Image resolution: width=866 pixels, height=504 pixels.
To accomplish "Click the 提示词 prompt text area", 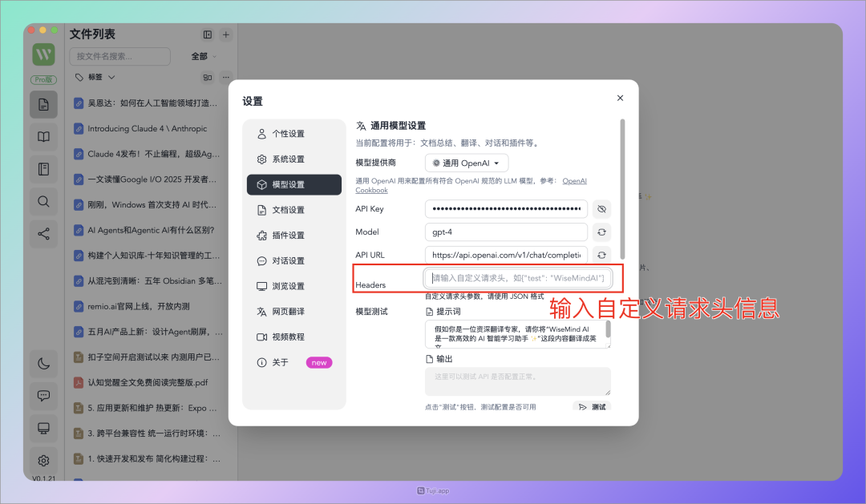I will pos(517,334).
